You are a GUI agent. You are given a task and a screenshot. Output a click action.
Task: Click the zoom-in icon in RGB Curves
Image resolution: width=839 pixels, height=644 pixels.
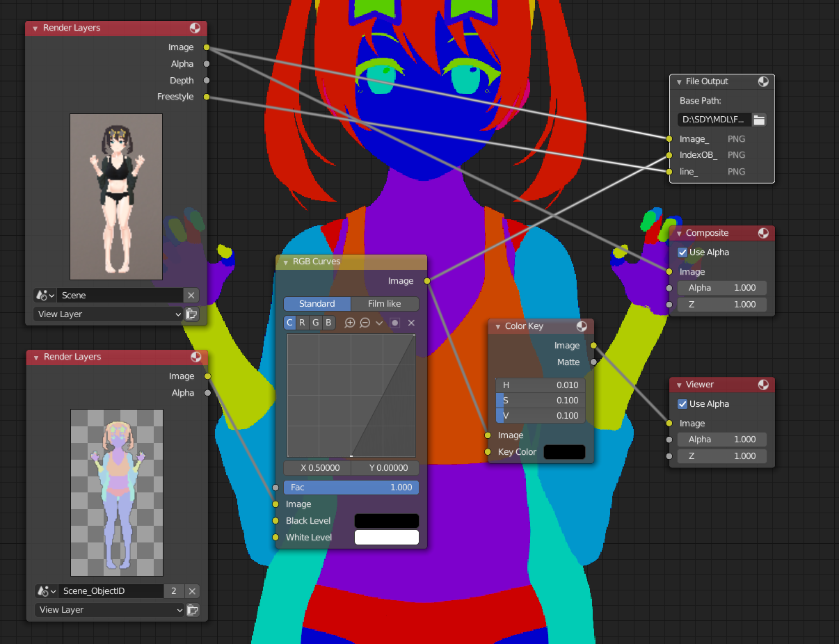351,322
